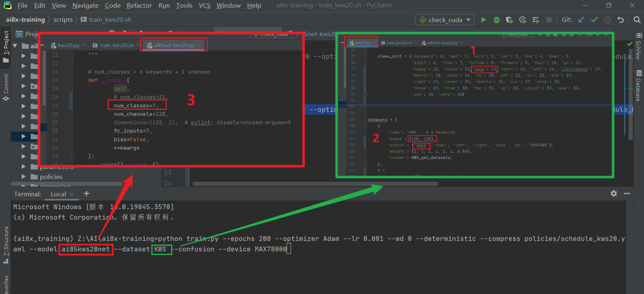The height and width of the screenshot is (294, 644).
Task: Click the terminal command line at MAX78000
Action: click(271, 249)
